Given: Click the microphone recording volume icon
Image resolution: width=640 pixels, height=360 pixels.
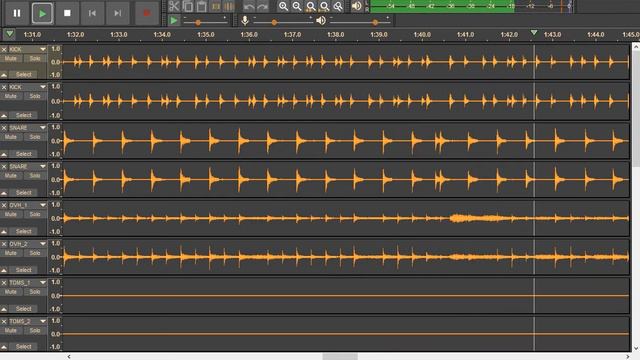Looking at the screenshot, I should pos(244,20).
